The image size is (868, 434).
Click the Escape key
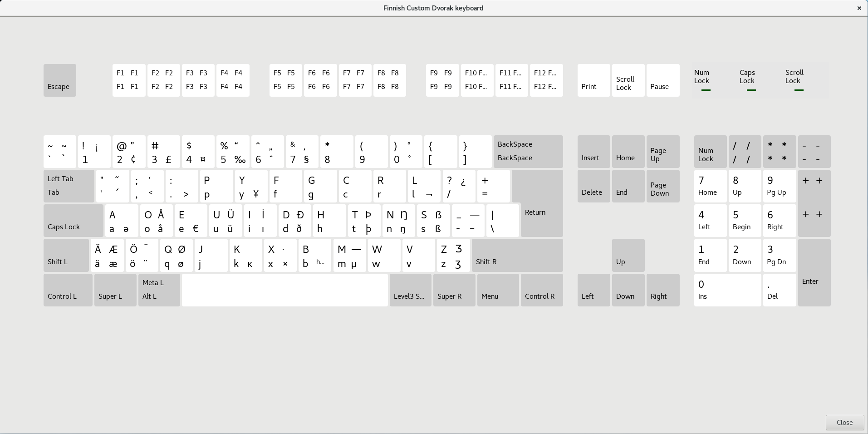click(60, 80)
